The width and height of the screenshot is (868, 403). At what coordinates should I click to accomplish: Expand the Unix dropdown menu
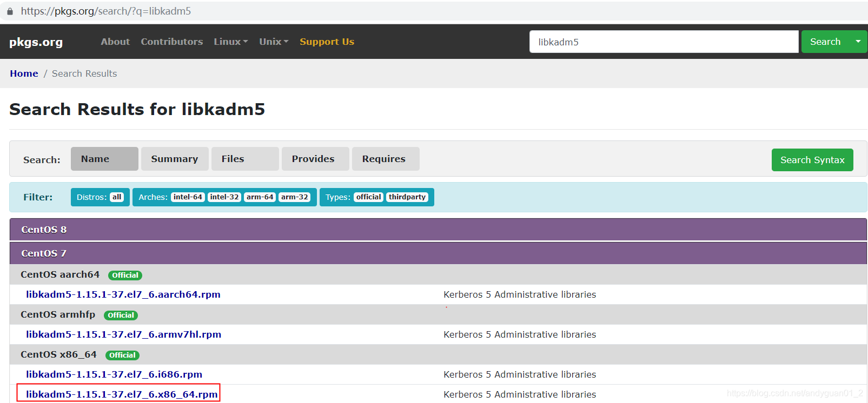[x=274, y=42]
